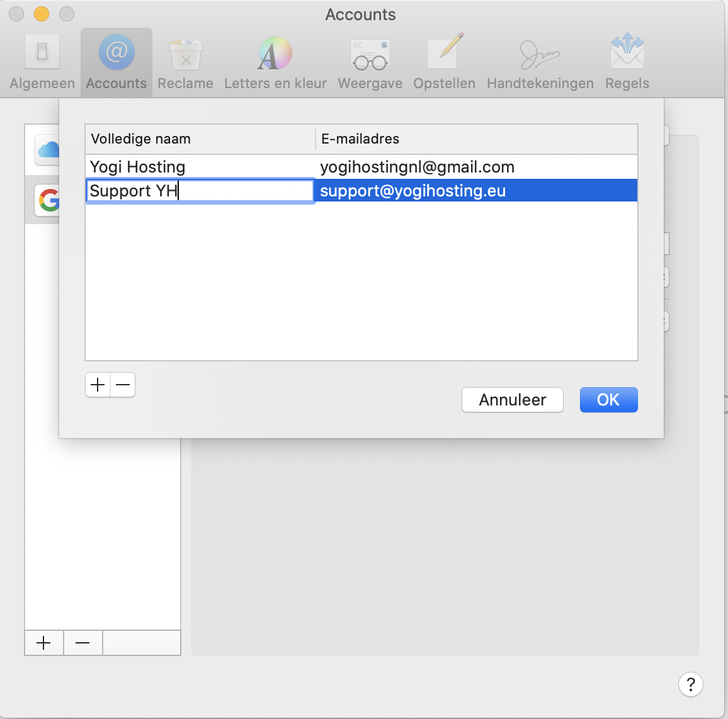Click the E-mailadres column header
Screen dimensions: 728x719
[477, 139]
